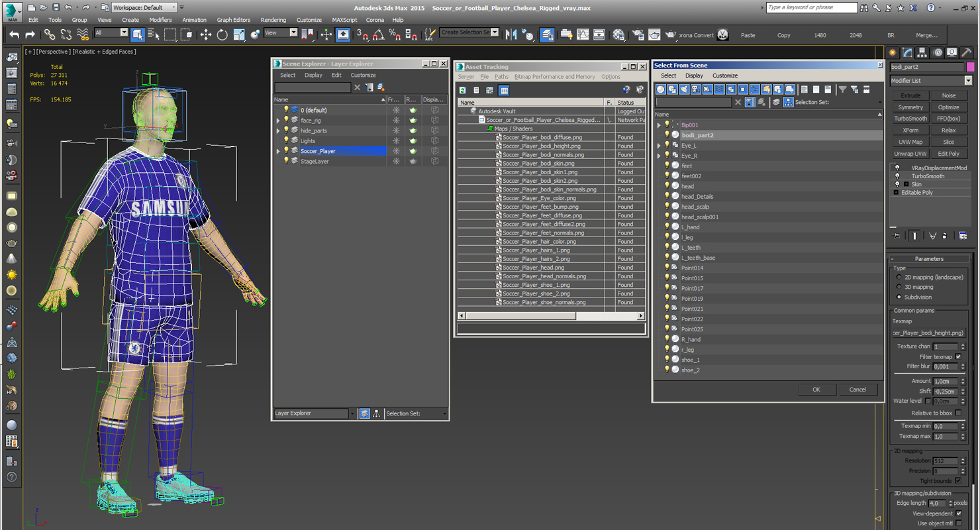Image resolution: width=980 pixels, height=530 pixels.
Task: Open the application MAX logo menu
Action: pos(13,11)
